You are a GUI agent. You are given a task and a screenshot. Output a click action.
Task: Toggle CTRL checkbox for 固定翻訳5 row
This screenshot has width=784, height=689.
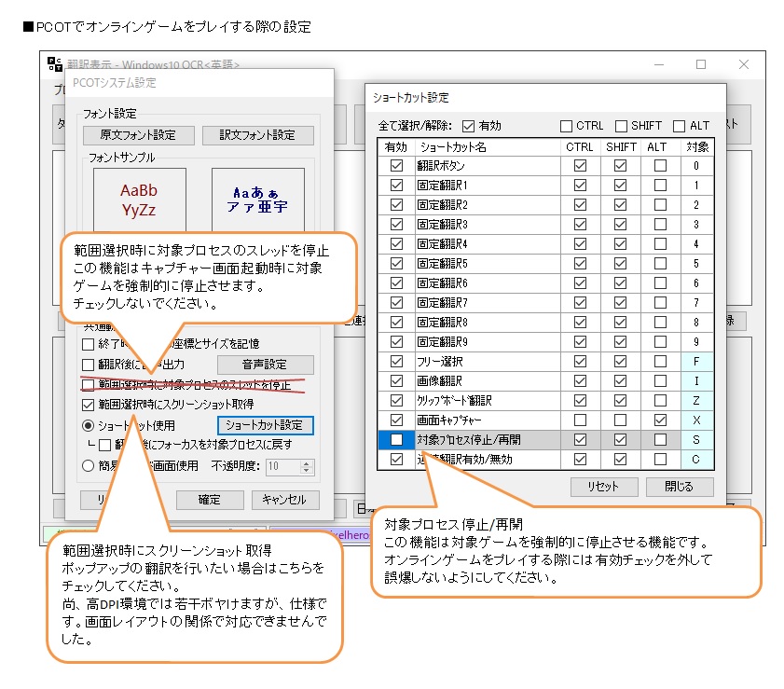tap(580, 263)
